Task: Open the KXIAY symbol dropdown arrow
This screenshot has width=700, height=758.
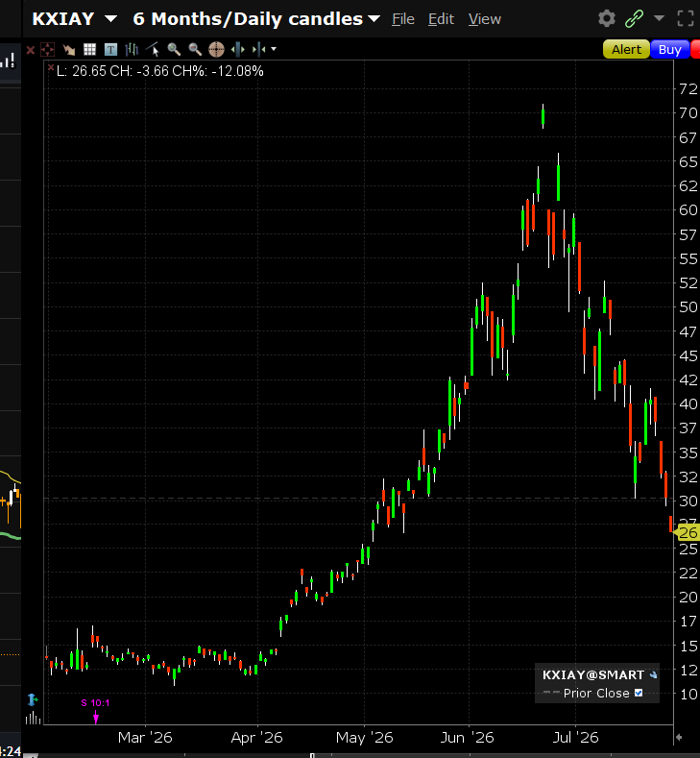Action: pos(110,19)
